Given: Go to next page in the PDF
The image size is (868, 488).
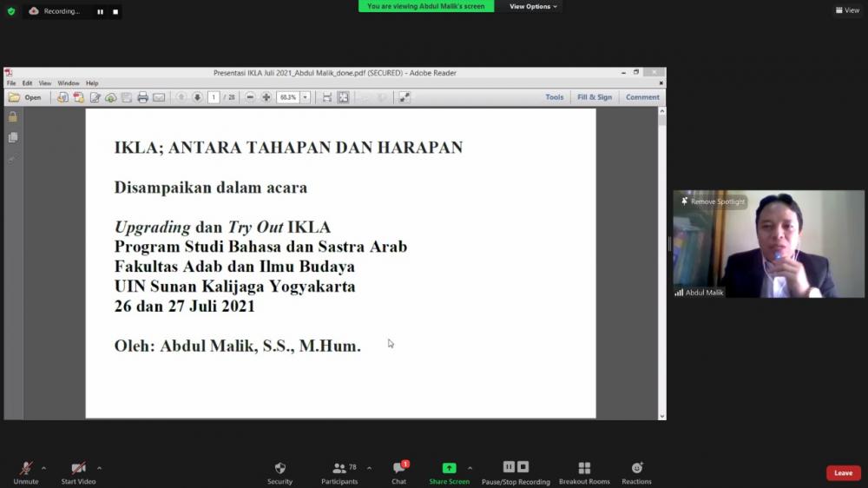Looking at the screenshot, I should 197,97.
